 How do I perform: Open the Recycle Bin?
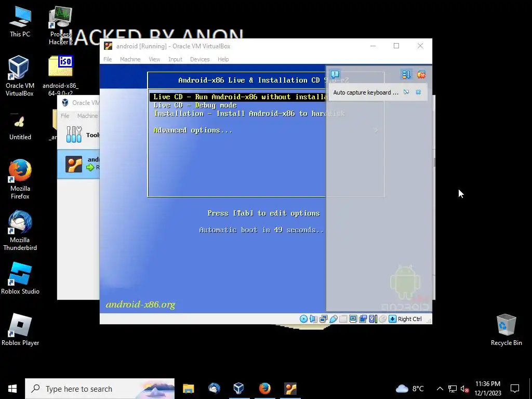pyautogui.click(x=506, y=329)
